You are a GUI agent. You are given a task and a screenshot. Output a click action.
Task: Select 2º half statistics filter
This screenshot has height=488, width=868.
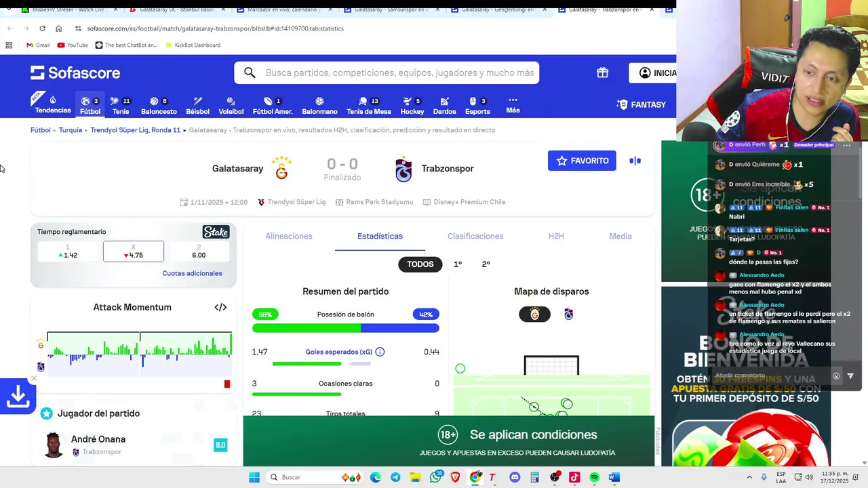pyautogui.click(x=486, y=264)
